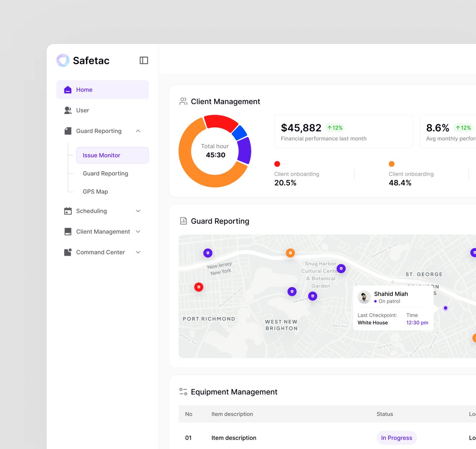This screenshot has width=476, height=449.
Task: Click the 'Equipment Management' section title
Action: tap(234, 392)
